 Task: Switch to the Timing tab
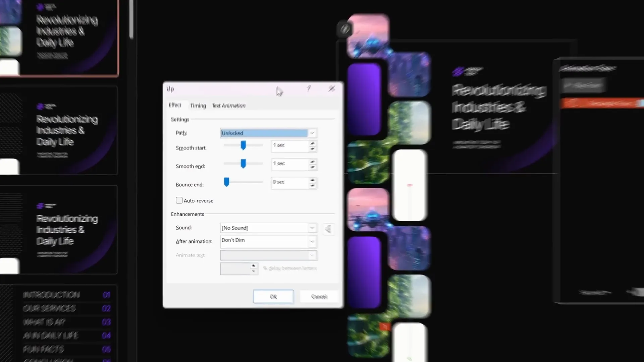pos(198,106)
